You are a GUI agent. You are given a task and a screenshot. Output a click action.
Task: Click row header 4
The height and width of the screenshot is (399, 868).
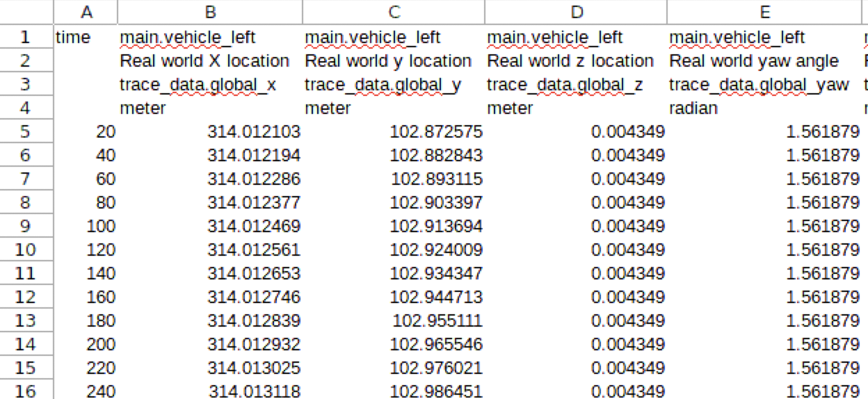point(26,108)
